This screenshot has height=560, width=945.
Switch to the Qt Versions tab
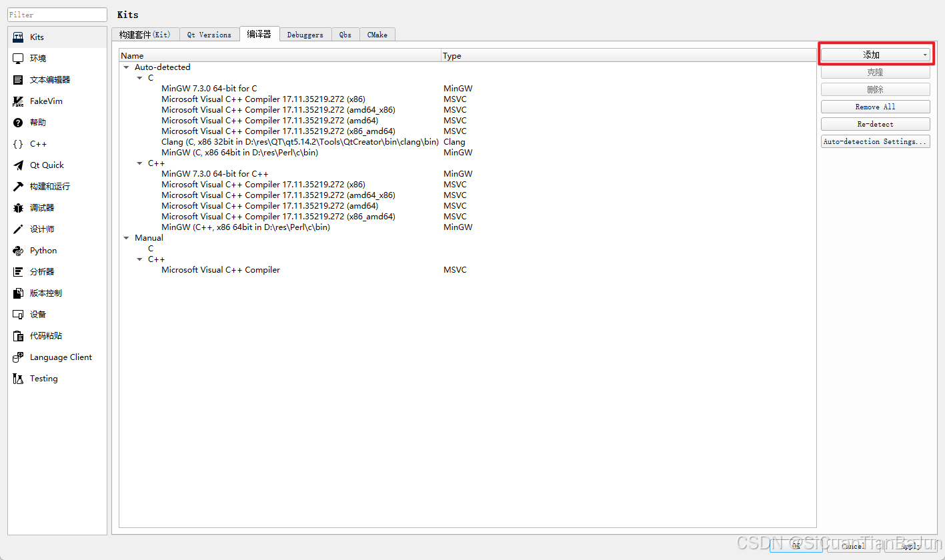pyautogui.click(x=209, y=34)
